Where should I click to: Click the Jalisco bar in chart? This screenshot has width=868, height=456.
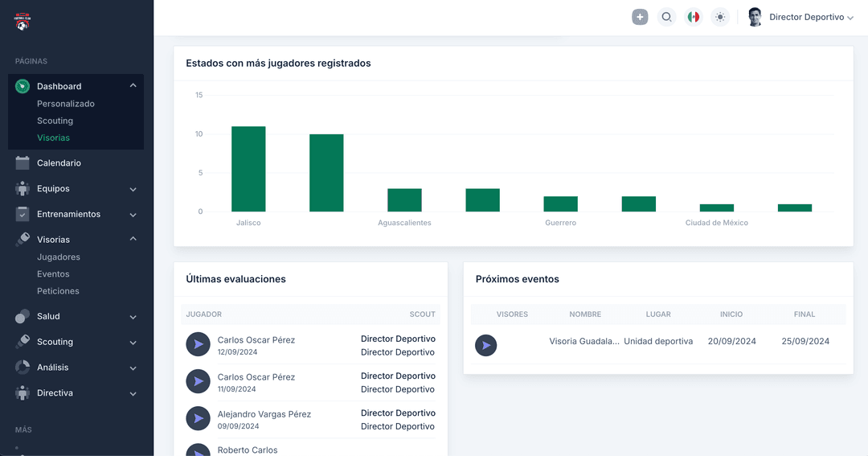click(x=248, y=169)
